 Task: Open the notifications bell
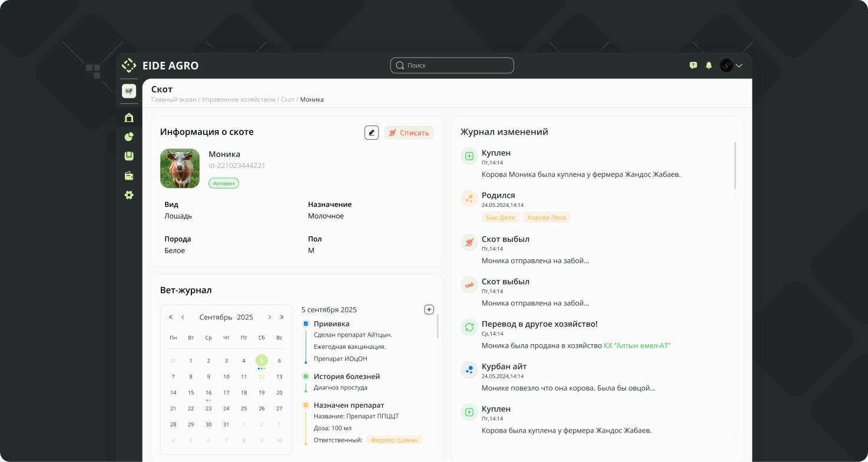click(708, 65)
